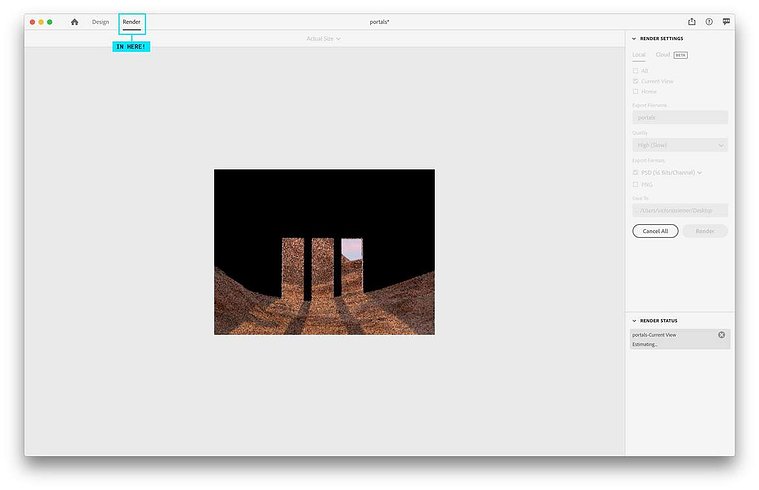Toggle the PSD (16 Bits/Channel) checkbox

coord(636,172)
